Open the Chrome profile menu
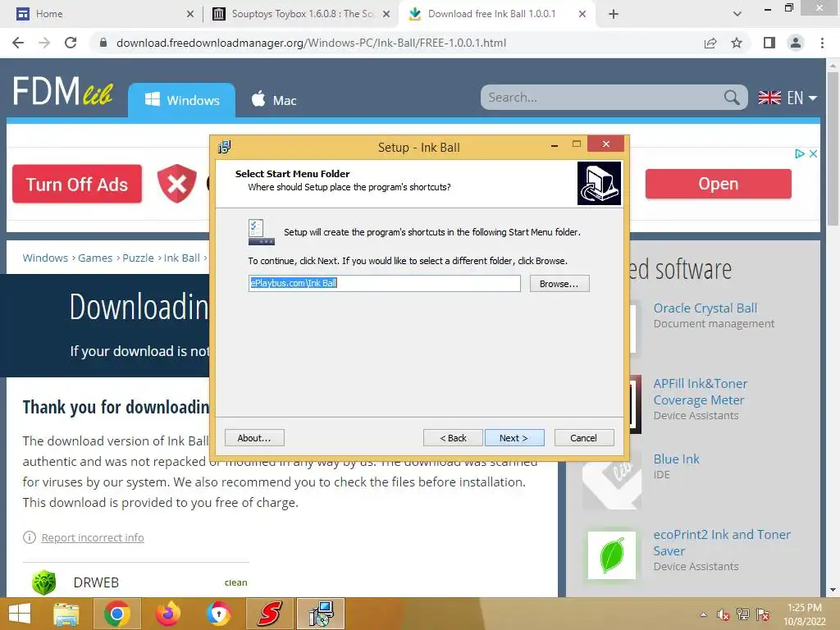The height and width of the screenshot is (630, 840). (796, 43)
